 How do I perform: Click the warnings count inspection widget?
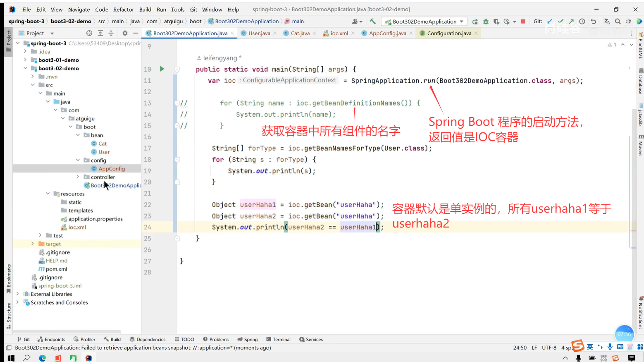coord(612,44)
